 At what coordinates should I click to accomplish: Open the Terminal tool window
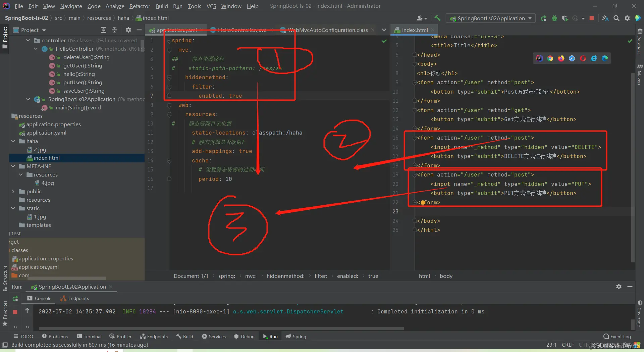89,337
